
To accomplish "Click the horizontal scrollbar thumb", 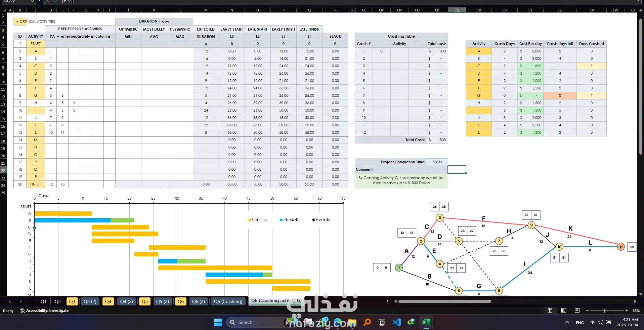I will click(x=444, y=301).
